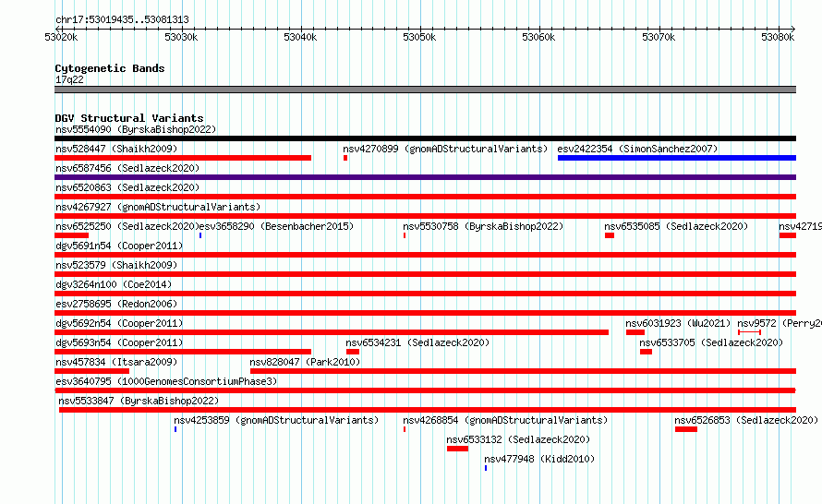Click the gray 17q22 cytogenetic band

point(425,90)
